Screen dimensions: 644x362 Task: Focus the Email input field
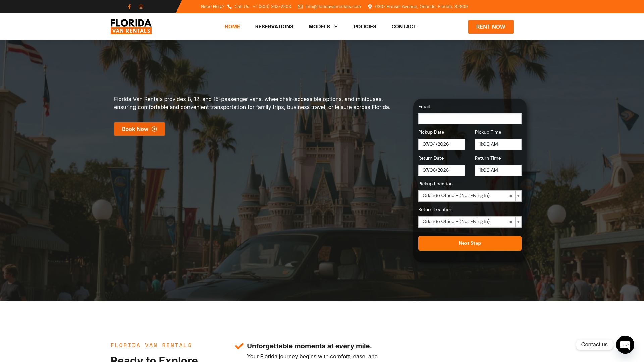click(x=470, y=119)
